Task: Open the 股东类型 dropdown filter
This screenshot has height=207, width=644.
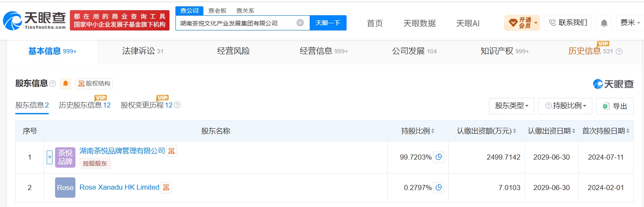Action: (511, 106)
